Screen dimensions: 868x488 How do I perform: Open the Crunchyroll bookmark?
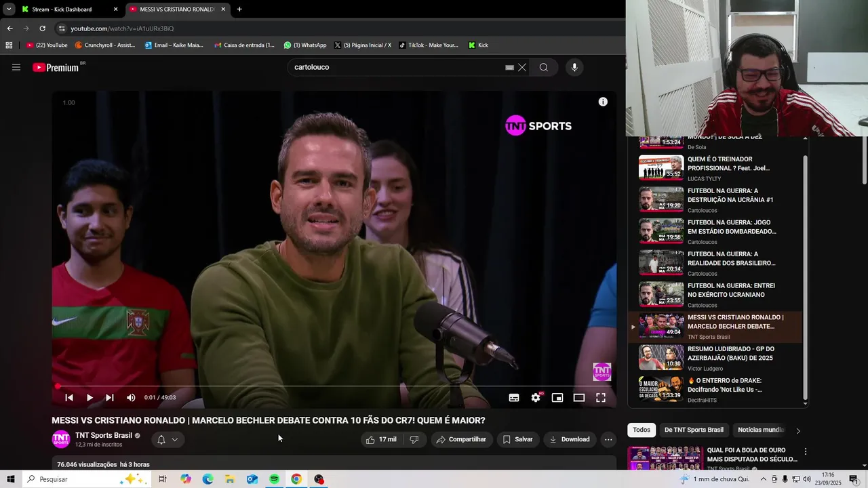click(x=105, y=45)
